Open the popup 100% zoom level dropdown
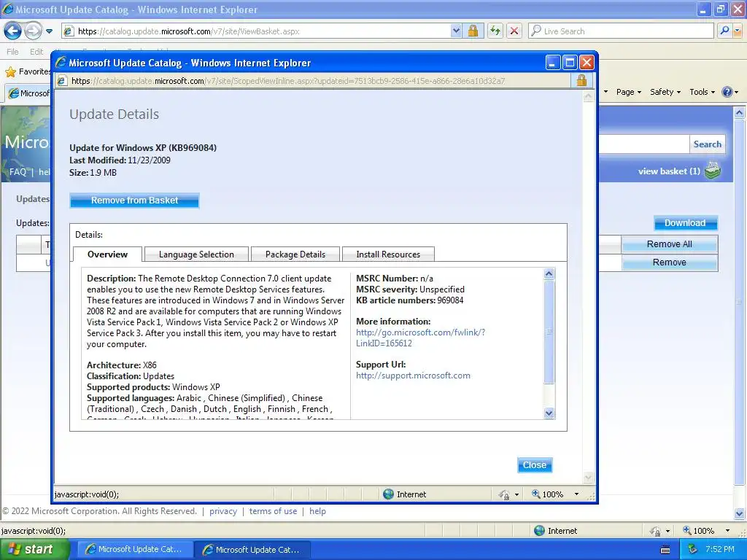 click(x=576, y=494)
